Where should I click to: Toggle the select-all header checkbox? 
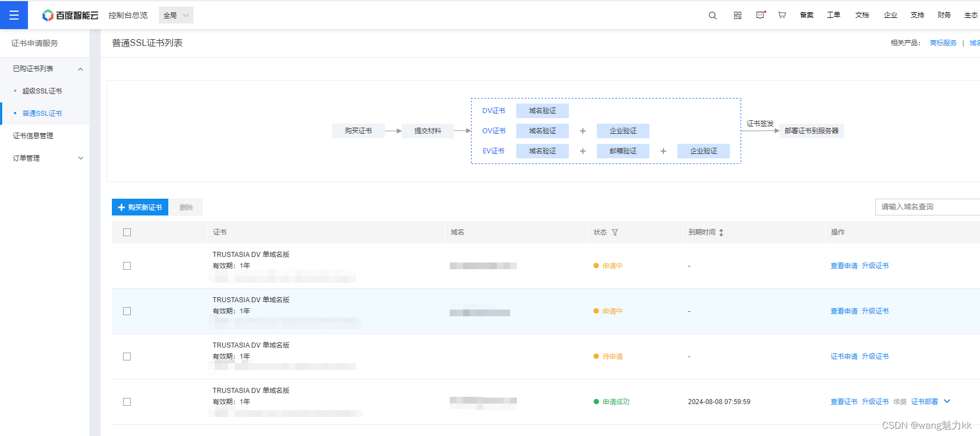point(127,232)
